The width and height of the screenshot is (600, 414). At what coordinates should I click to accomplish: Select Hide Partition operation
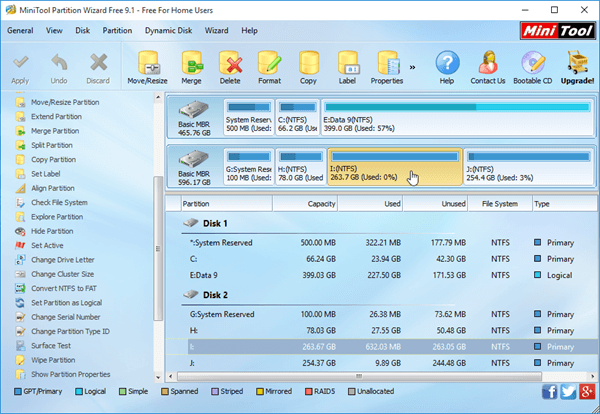(52, 231)
